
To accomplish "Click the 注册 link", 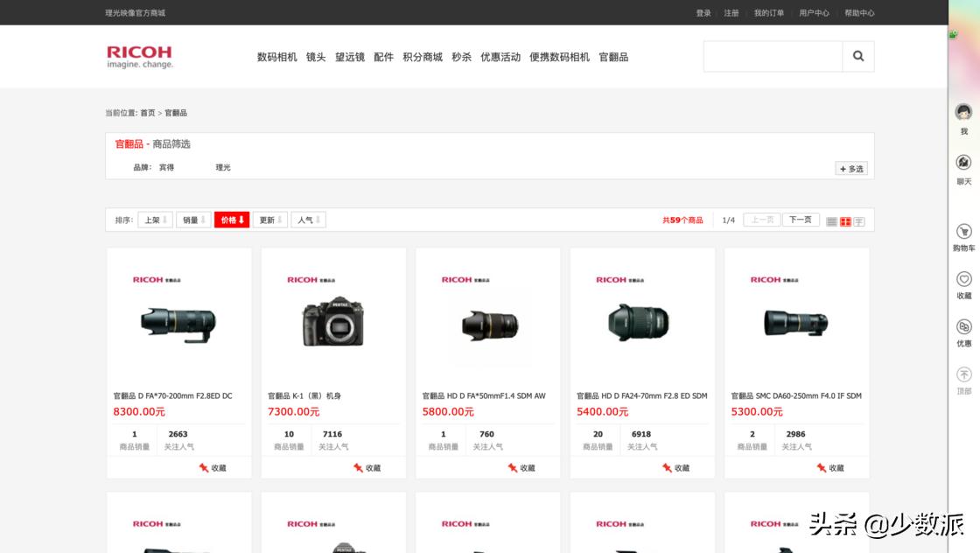I will [x=731, y=13].
